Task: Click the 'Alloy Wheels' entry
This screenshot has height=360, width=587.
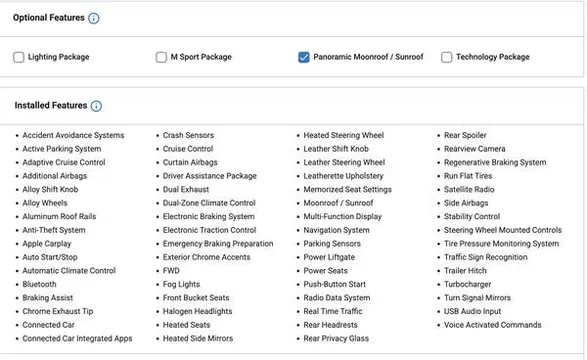Action: click(x=45, y=203)
